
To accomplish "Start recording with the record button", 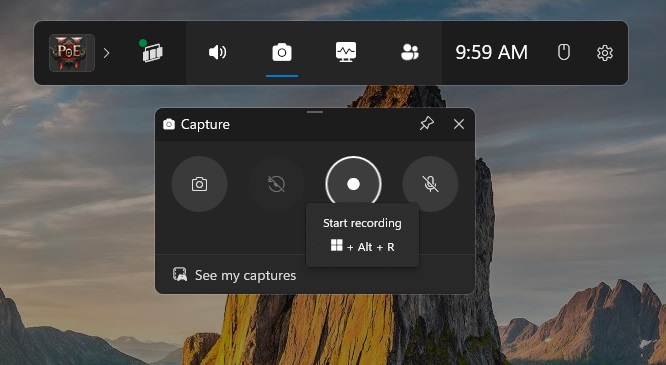I will [353, 184].
